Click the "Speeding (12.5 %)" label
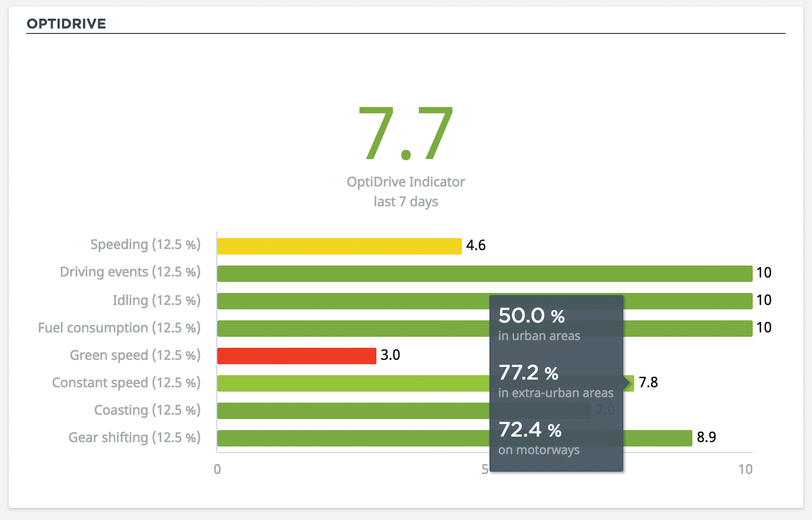The width and height of the screenshot is (812, 520). 145,245
